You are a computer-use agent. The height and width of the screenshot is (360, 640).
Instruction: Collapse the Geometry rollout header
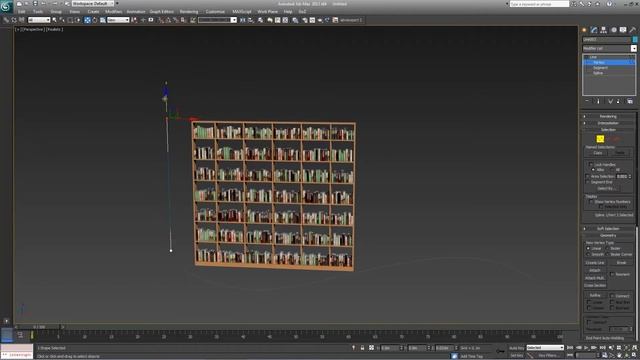(x=608, y=235)
